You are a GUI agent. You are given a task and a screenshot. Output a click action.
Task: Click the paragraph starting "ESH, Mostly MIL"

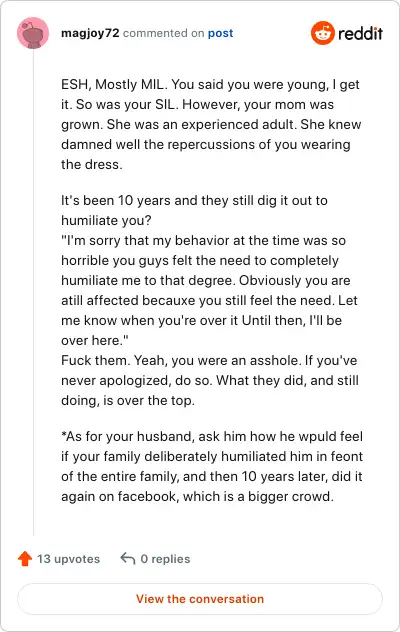211,124
